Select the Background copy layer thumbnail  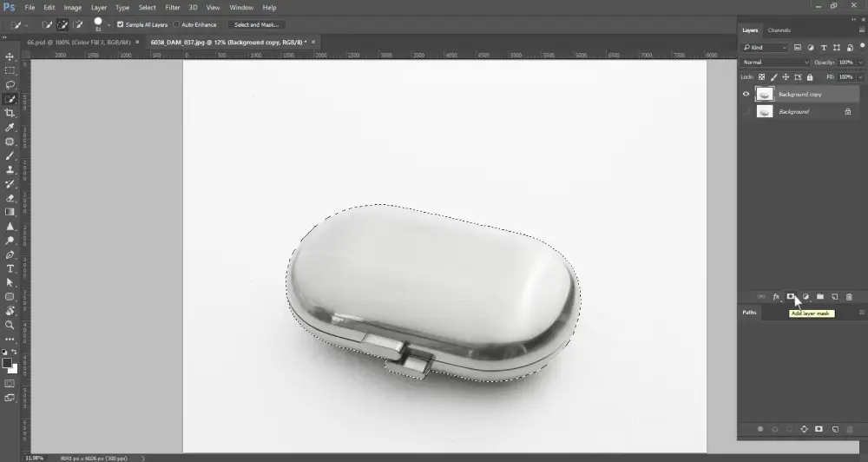(765, 94)
